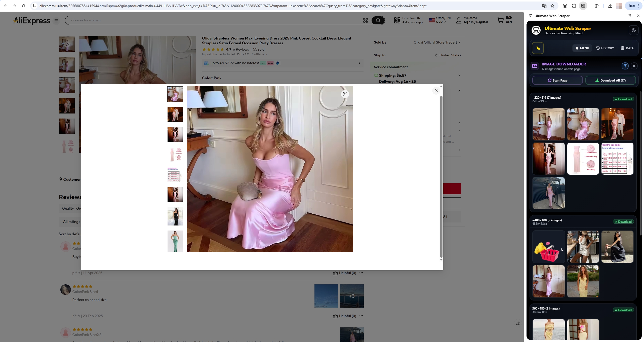
Task: Click the Scan Page button
Action: coord(557,81)
